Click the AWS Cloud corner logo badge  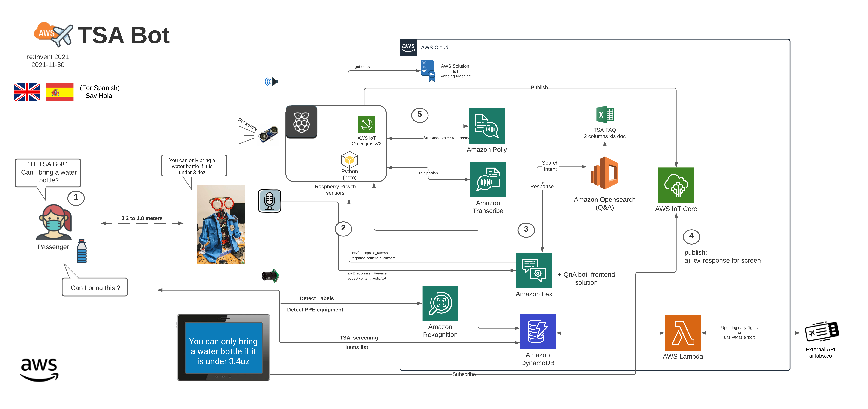[x=408, y=48]
